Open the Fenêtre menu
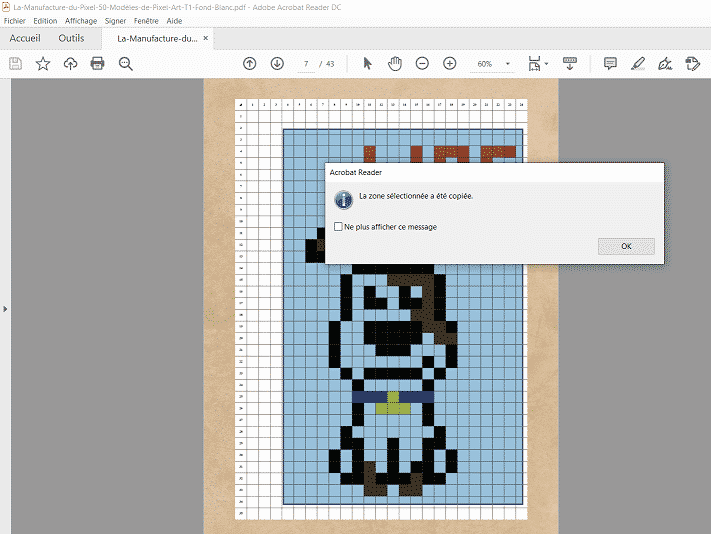The image size is (711, 534). (x=146, y=21)
